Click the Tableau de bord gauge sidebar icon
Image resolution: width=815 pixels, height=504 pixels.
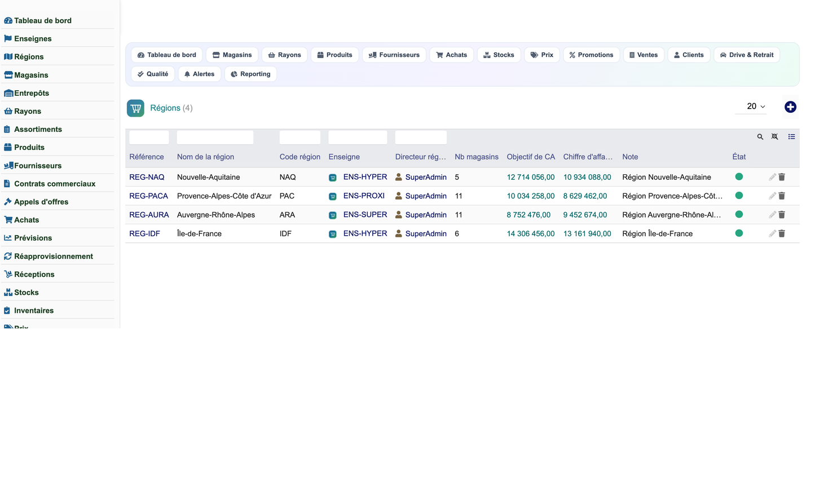(8, 21)
